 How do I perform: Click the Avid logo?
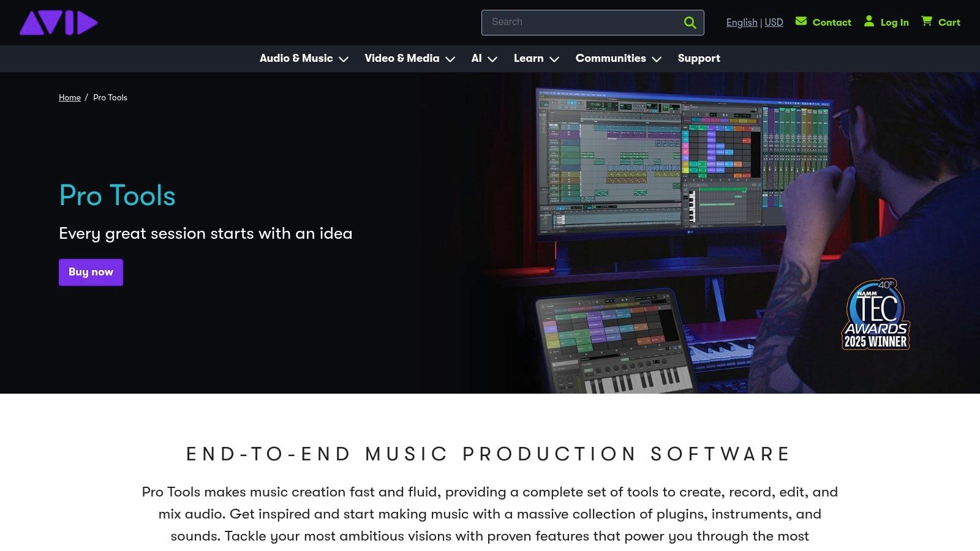click(x=59, y=23)
